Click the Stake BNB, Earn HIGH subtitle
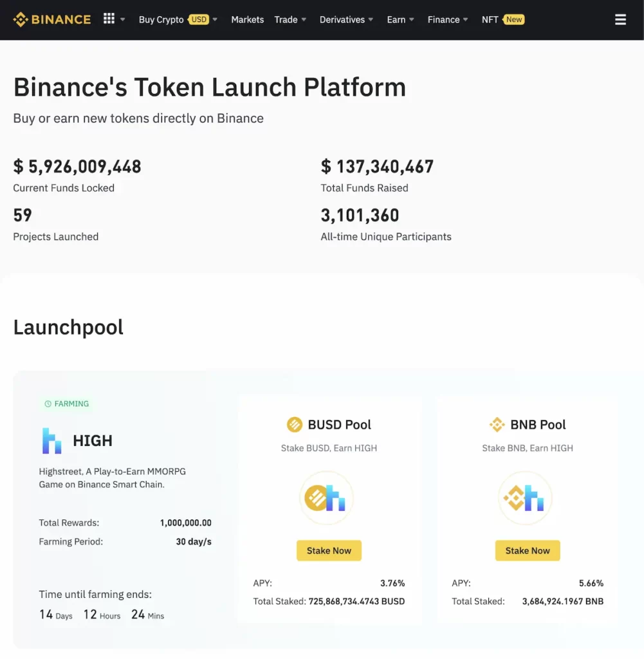The height and width of the screenshot is (659, 644). pyautogui.click(x=528, y=448)
